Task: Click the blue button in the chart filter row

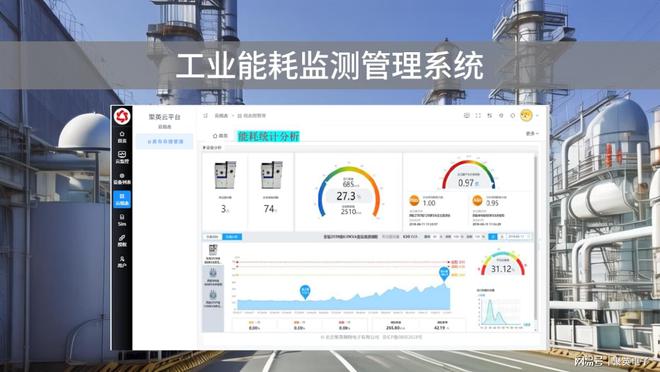Action: coord(492,237)
